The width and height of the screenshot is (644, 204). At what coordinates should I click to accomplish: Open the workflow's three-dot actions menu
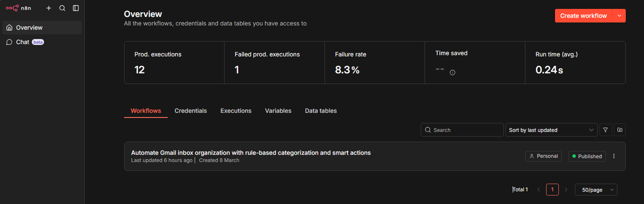(x=614, y=156)
